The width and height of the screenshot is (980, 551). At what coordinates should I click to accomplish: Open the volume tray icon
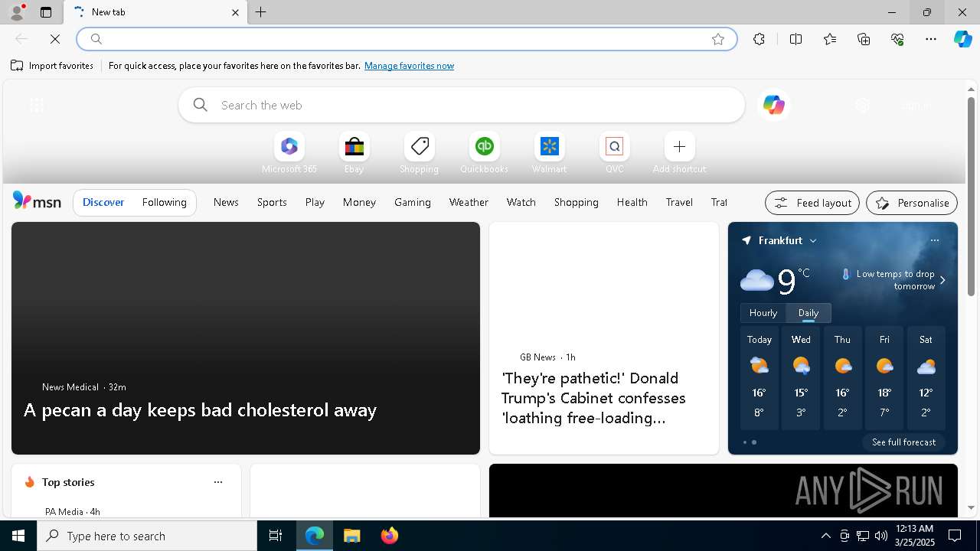(880, 536)
